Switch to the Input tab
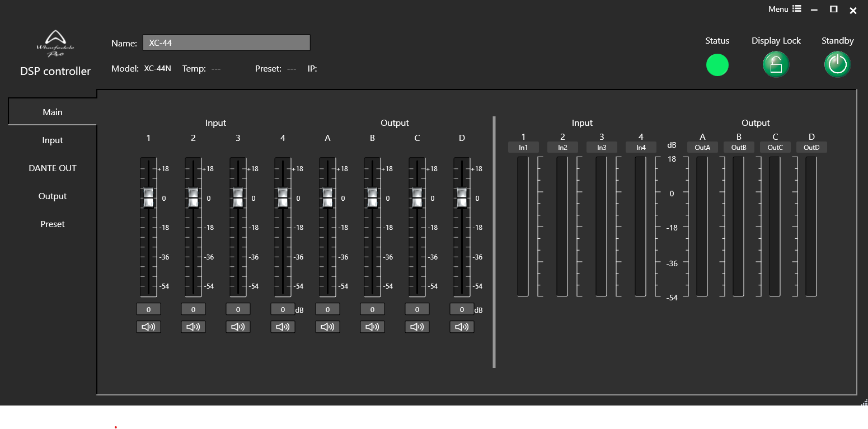Screen dimensions: 868x429 (x=53, y=140)
